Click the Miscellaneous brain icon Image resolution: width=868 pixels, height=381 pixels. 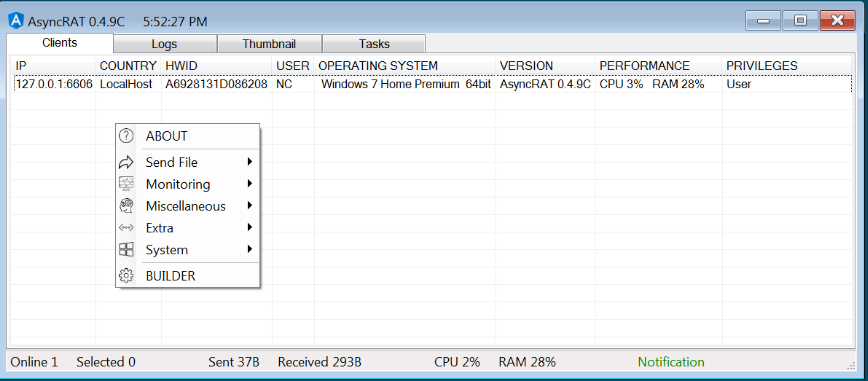coord(127,206)
